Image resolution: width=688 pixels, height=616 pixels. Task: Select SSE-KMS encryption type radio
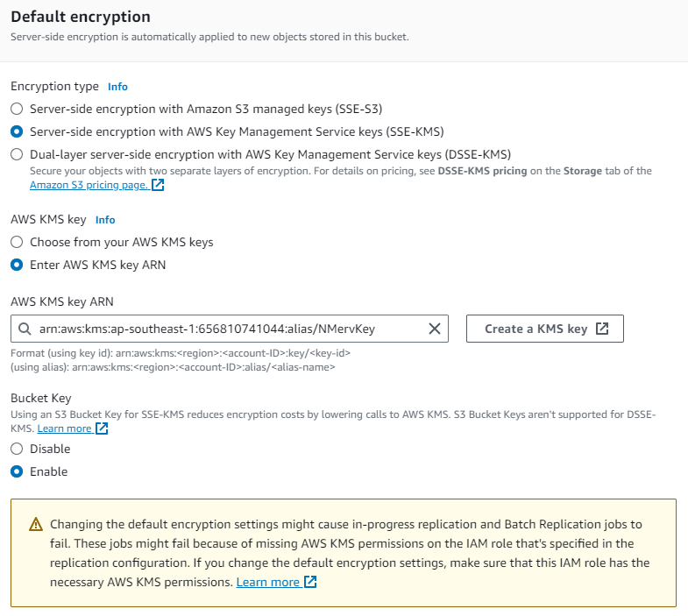tap(17, 132)
